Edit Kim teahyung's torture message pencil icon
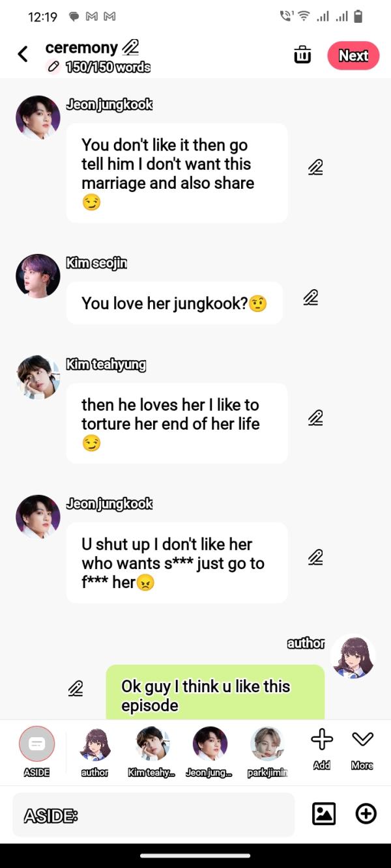The height and width of the screenshot is (868, 391). 315,417
